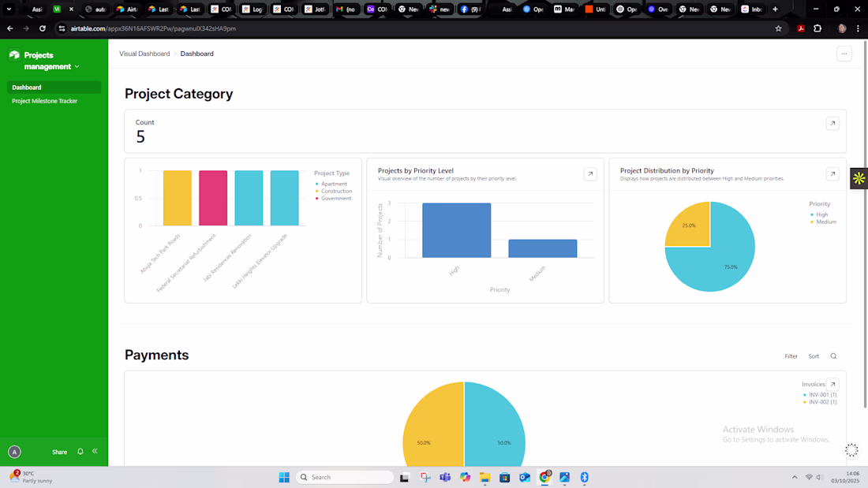This screenshot has width=868, height=488.
Task: Click Filter in Payments section
Action: 791,356
